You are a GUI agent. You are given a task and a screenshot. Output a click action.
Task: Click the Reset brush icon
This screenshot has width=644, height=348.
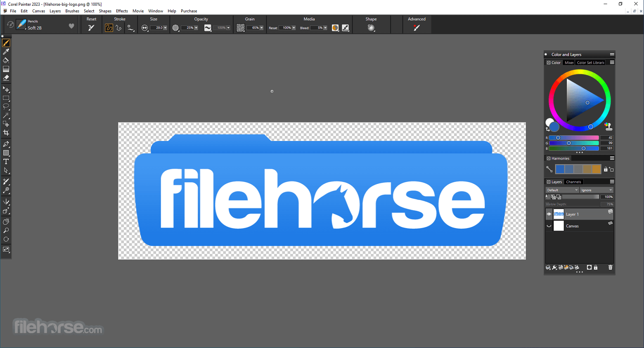[91, 28]
